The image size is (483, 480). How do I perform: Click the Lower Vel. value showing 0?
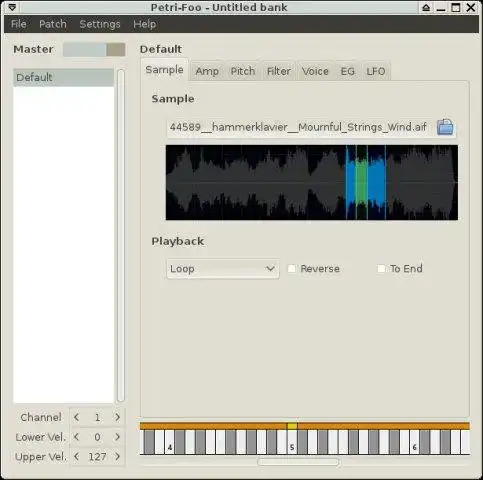[x=97, y=437]
